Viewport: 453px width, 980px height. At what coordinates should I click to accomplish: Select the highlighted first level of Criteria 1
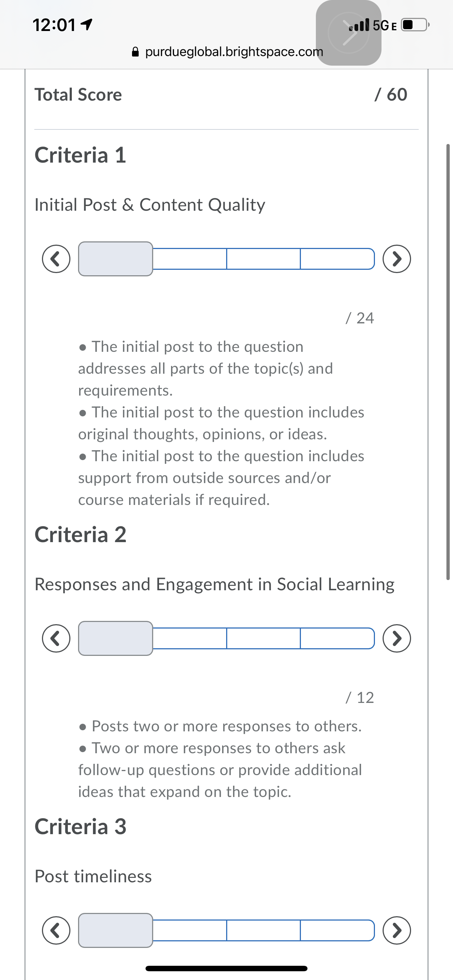coord(115,259)
